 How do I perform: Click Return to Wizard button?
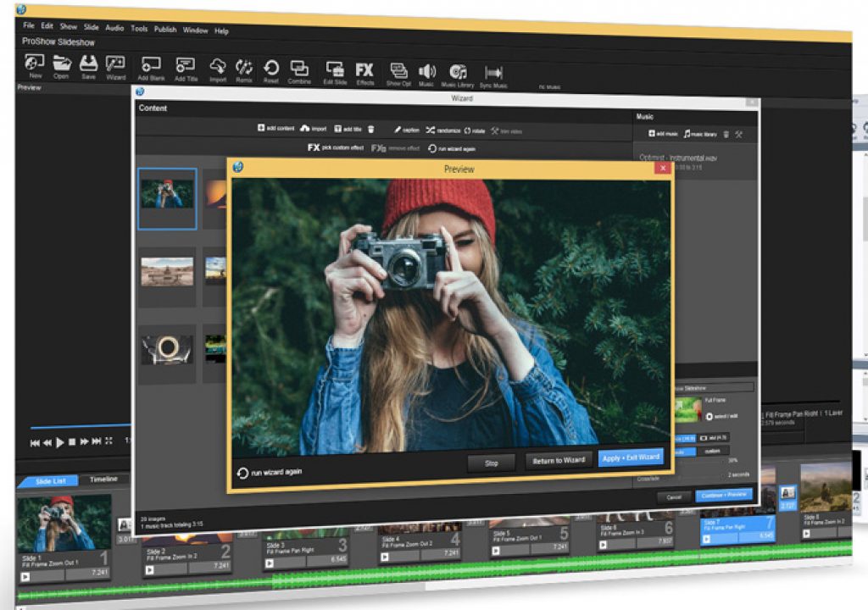pyautogui.click(x=559, y=461)
